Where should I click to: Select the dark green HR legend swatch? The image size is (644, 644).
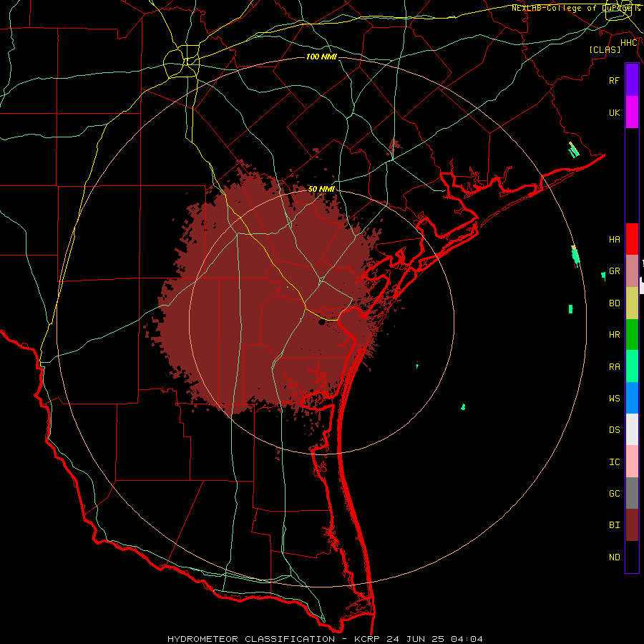(632, 335)
